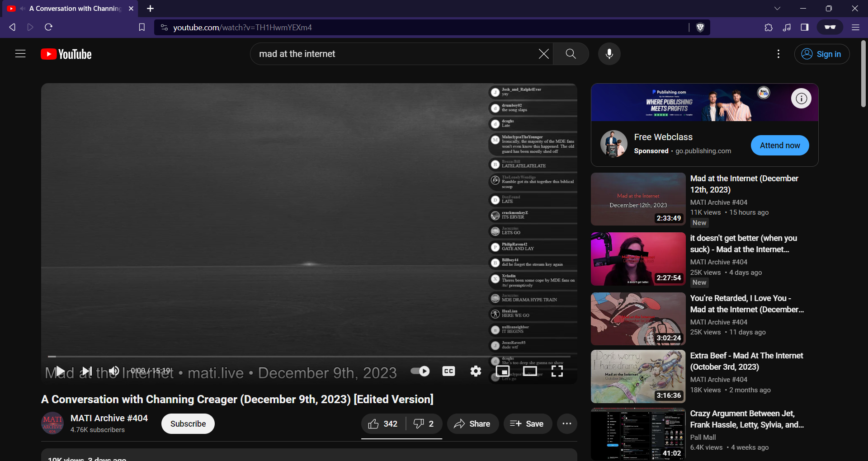Viewport: 868px width, 461px height.
Task: Go forward in browser history
Action: click(30, 27)
